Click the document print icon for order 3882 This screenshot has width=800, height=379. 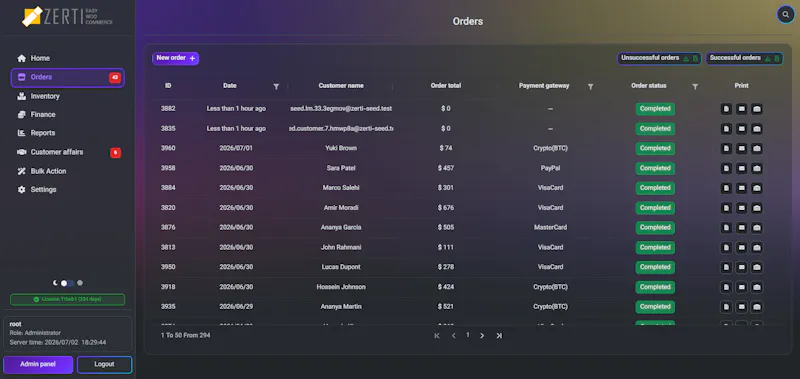(x=726, y=109)
